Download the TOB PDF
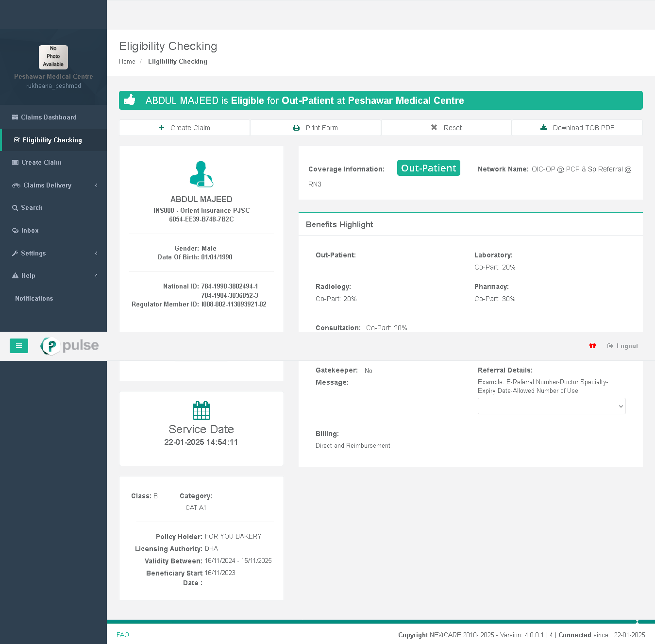Viewport: 655px width, 644px height. click(577, 128)
